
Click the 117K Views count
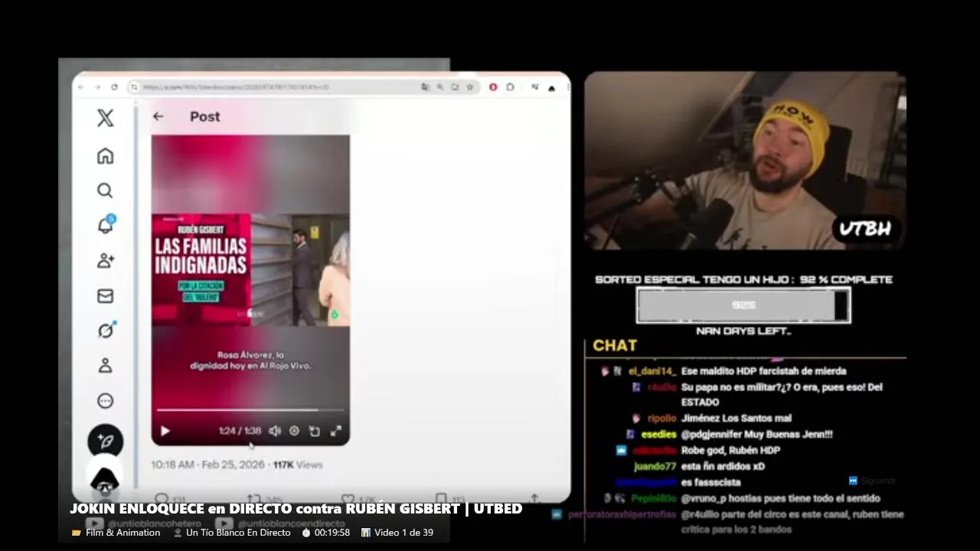[298, 465]
